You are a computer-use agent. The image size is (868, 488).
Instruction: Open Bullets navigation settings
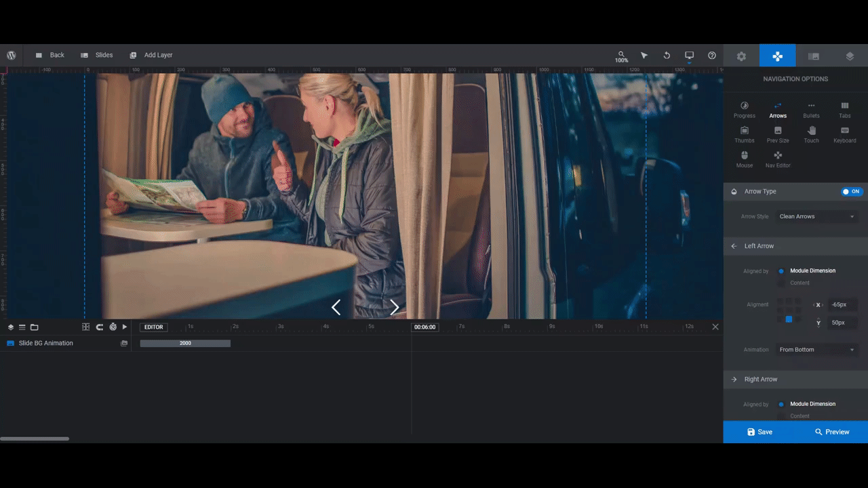[811, 110]
